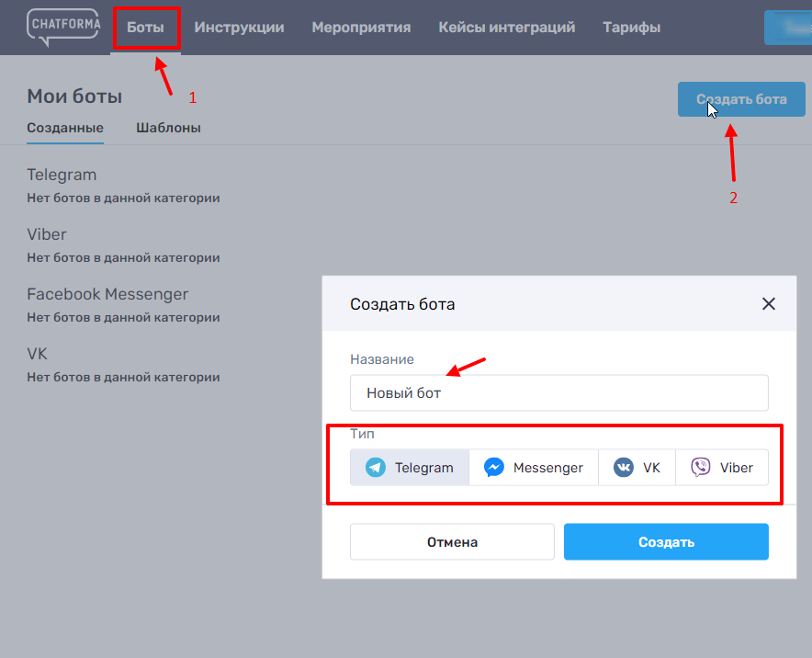Switch to the Шаблоны tab
This screenshot has width=812, height=658.
pos(168,128)
